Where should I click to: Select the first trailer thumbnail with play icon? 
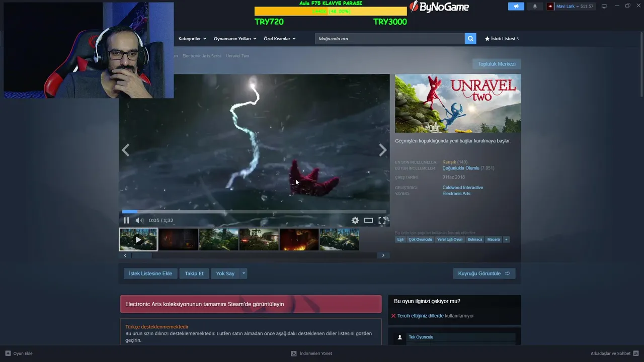point(138,239)
